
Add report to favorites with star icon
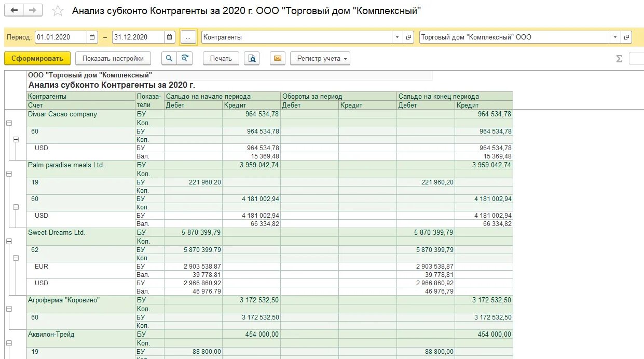(x=58, y=11)
